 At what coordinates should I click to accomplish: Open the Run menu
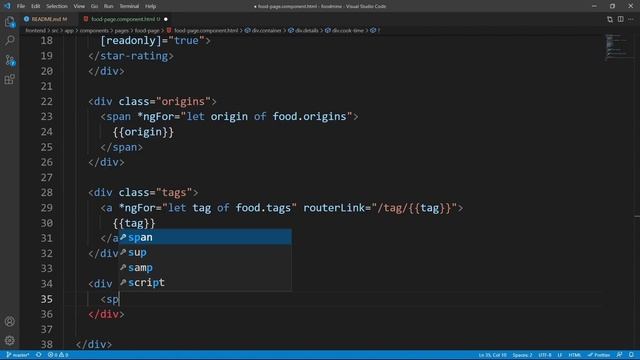pos(108,6)
